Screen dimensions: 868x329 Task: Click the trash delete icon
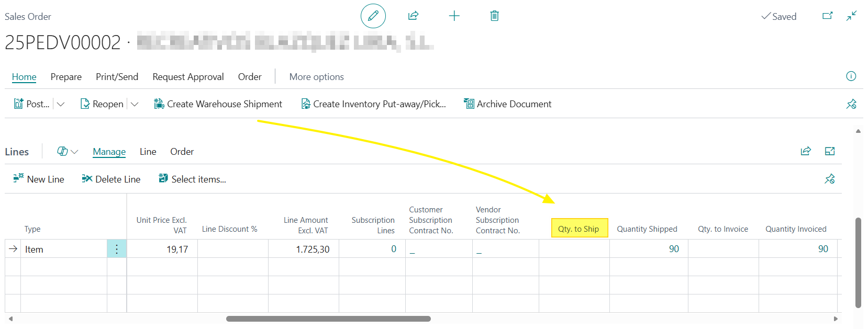tap(494, 16)
